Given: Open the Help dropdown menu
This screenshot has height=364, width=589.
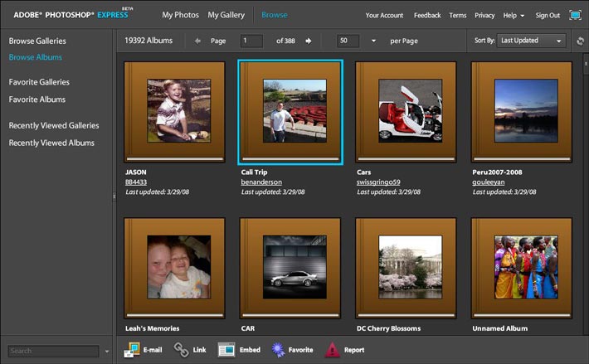Looking at the screenshot, I should 514,15.
